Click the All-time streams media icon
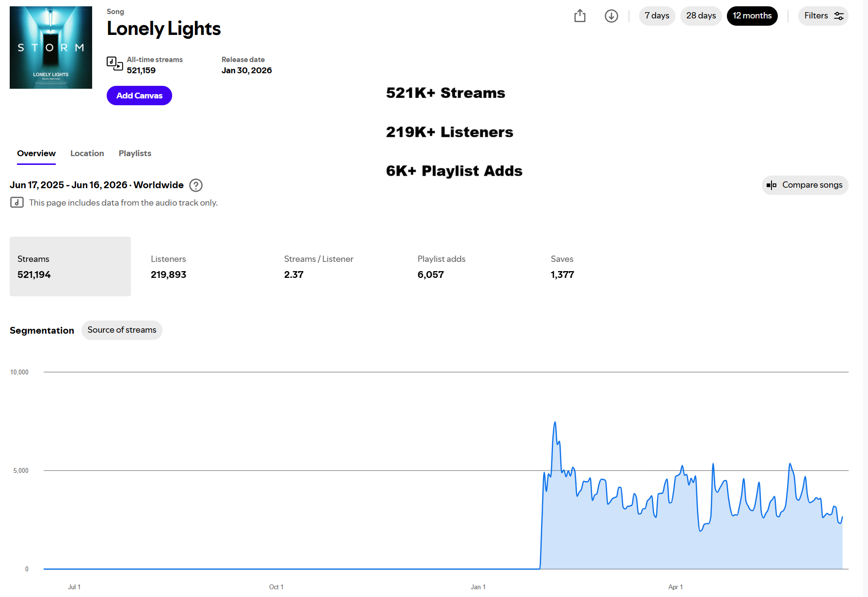The image size is (868, 597). 114,64
